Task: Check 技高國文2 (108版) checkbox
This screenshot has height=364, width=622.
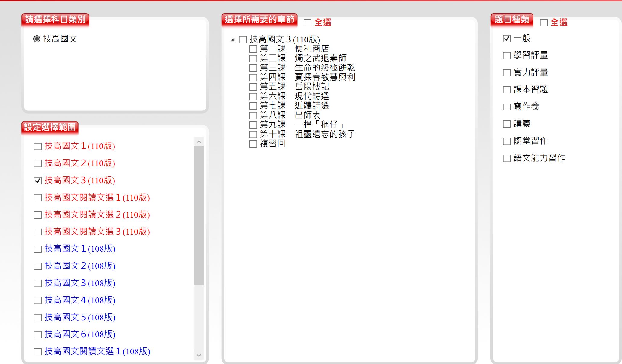Action: (x=38, y=266)
